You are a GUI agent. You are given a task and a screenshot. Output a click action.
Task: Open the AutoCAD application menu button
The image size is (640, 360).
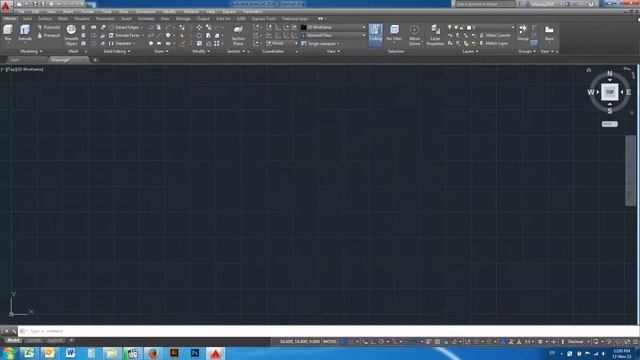click(x=5, y=6)
